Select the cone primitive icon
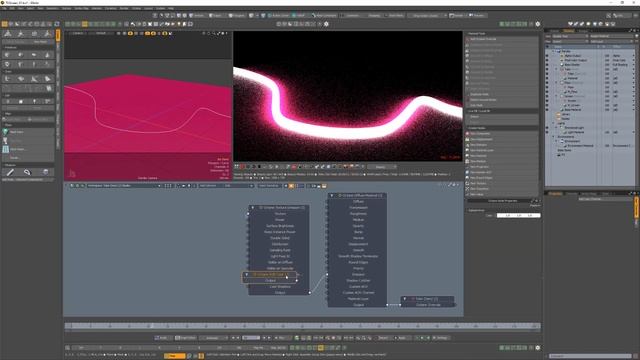This screenshot has width=640, height=360. click(47, 54)
